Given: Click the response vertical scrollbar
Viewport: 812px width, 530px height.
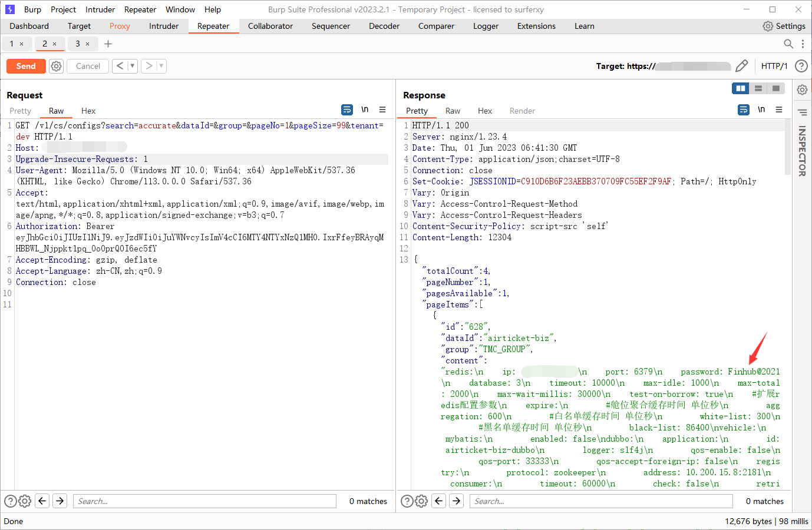Looking at the screenshot, I should (788, 147).
